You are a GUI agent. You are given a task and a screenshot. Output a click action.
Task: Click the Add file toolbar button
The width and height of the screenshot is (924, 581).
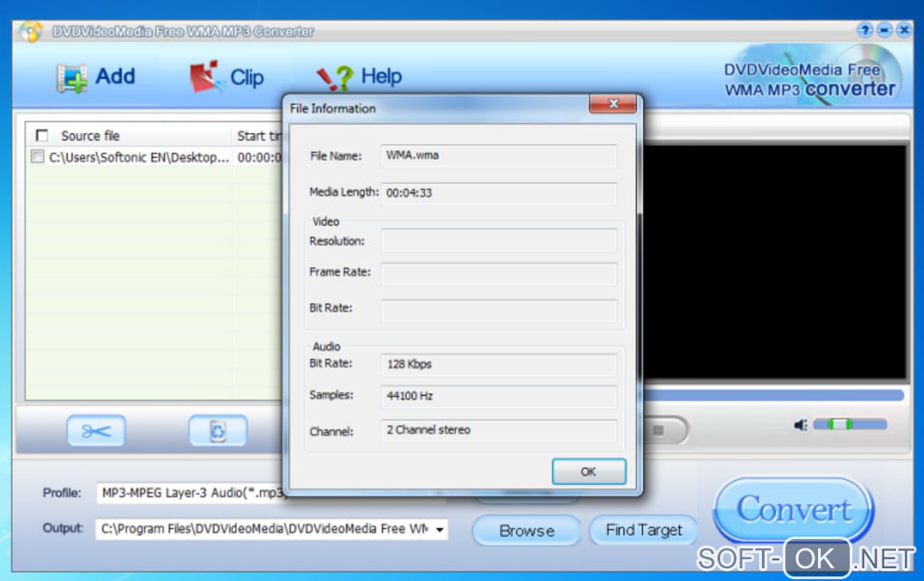pyautogui.click(x=96, y=77)
